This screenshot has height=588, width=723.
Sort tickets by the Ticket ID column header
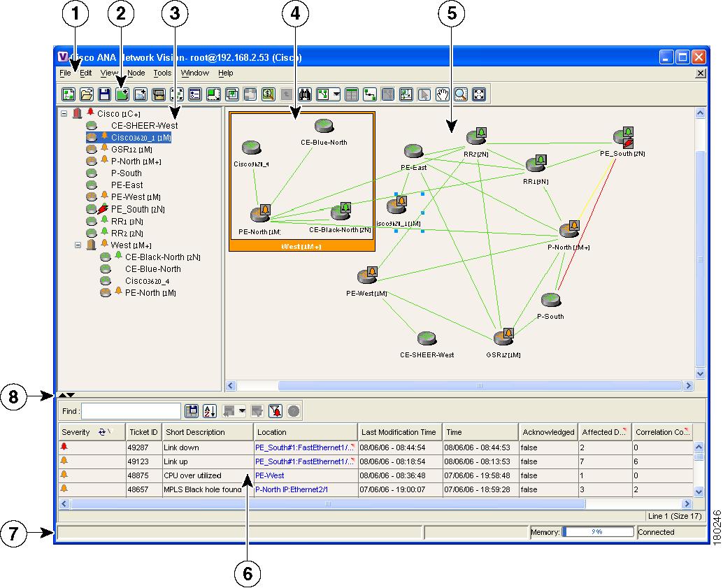click(x=143, y=432)
